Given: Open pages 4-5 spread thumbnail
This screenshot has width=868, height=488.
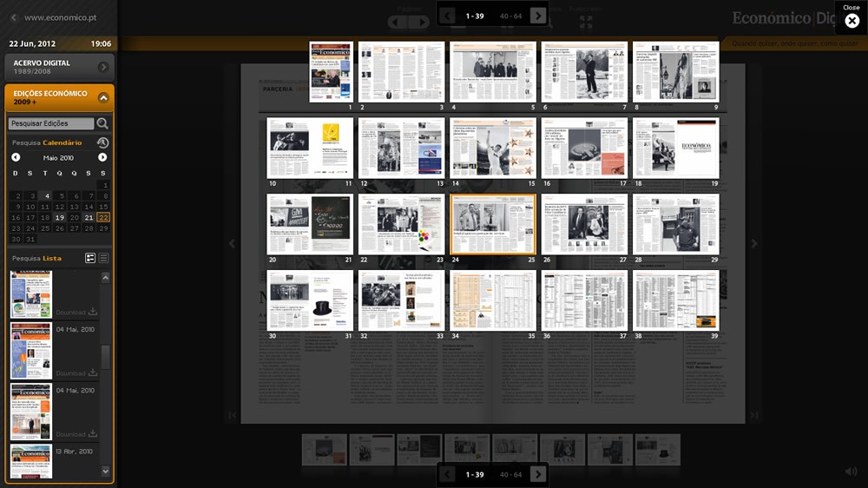Looking at the screenshot, I should 493,71.
